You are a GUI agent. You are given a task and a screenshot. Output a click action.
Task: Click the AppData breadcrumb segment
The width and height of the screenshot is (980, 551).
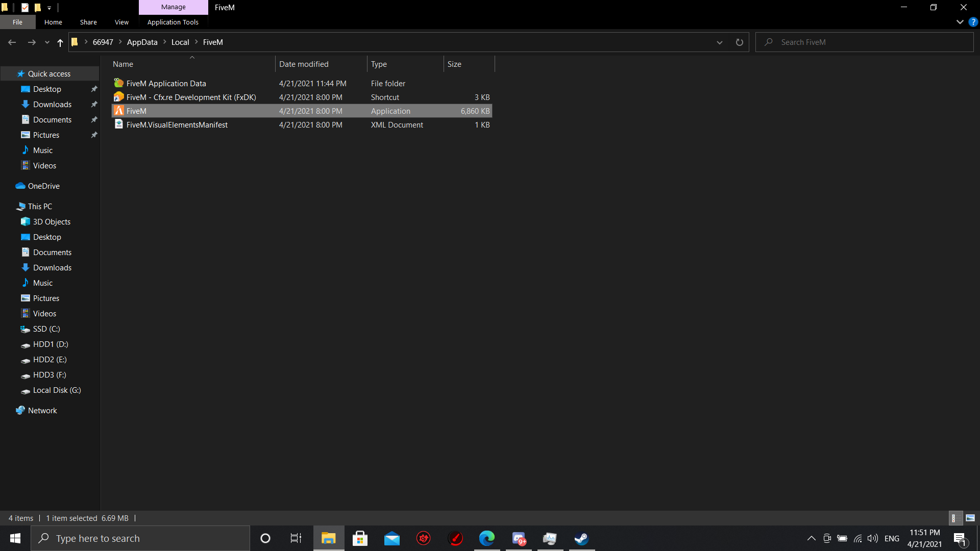[142, 42]
